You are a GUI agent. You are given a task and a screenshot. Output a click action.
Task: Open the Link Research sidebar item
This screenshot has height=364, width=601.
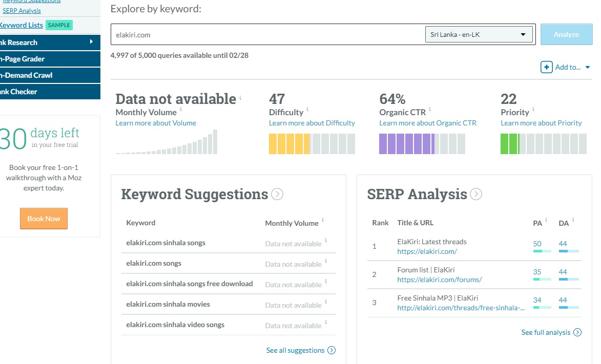[50, 42]
